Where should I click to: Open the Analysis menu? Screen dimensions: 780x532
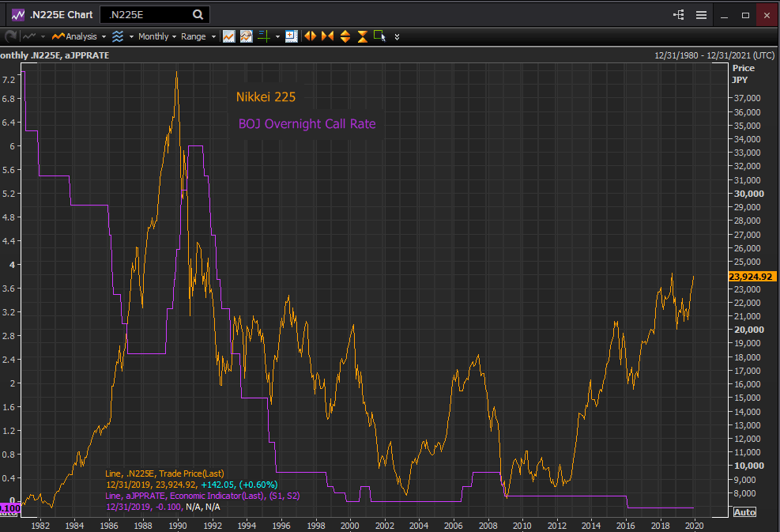point(78,36)
